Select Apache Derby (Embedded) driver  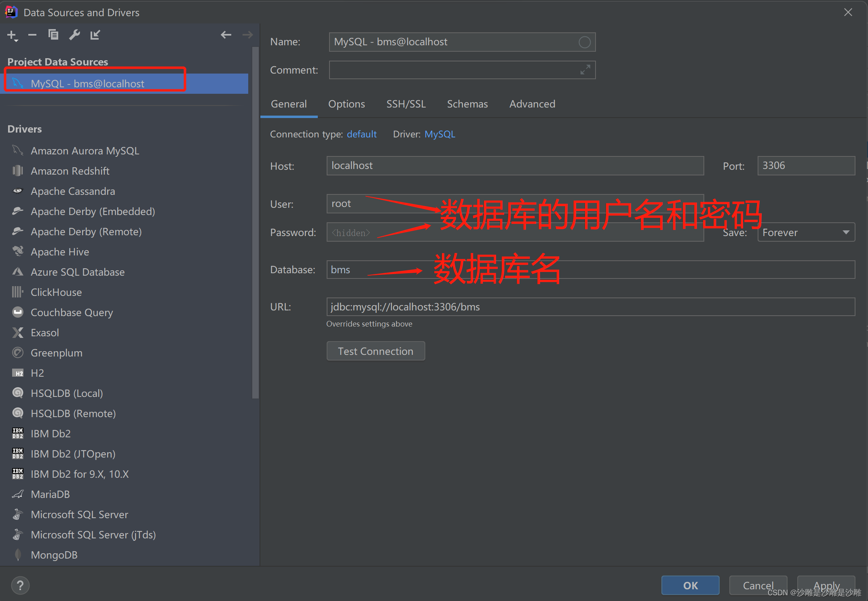point(124,211)
